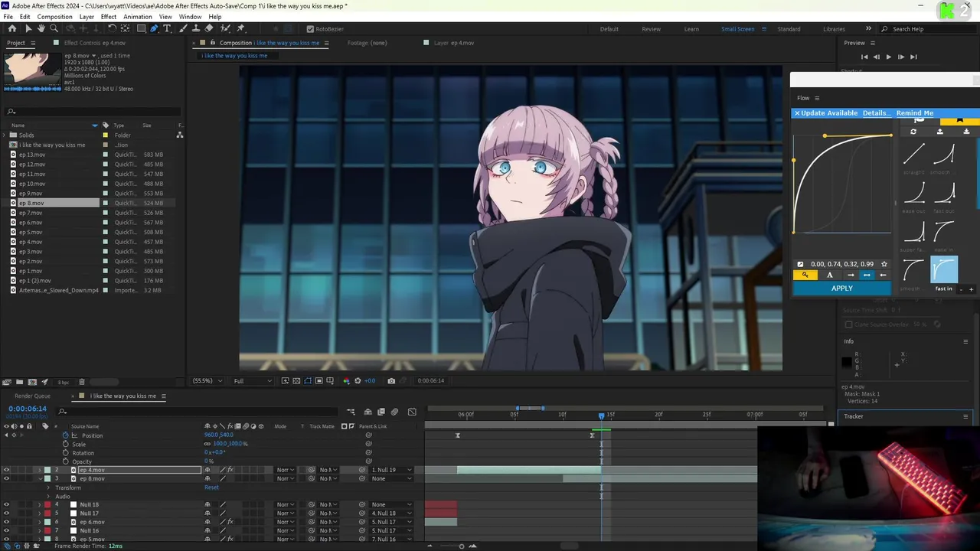Take snapshot with camera icon in viewer
The width and height of the screenshot is (980, 551).
pyautogui.click(x=391, y=380)
